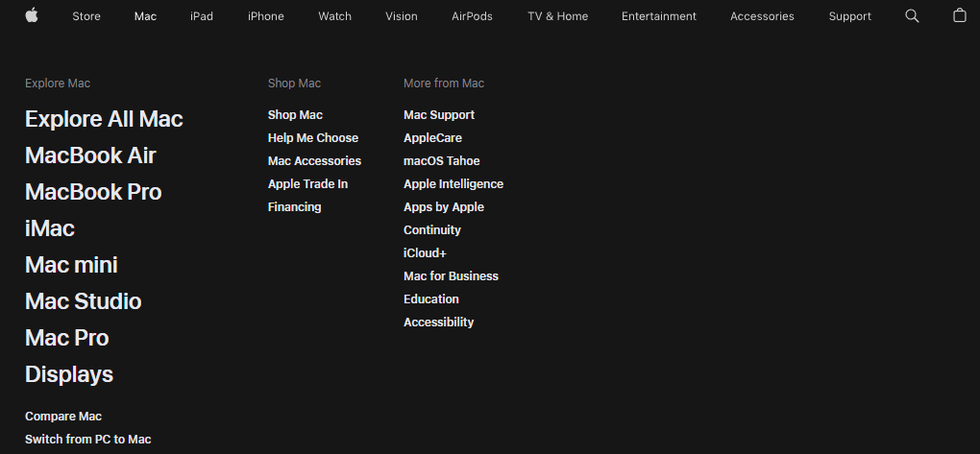Go to Support in the nav bar

[849, 16]
